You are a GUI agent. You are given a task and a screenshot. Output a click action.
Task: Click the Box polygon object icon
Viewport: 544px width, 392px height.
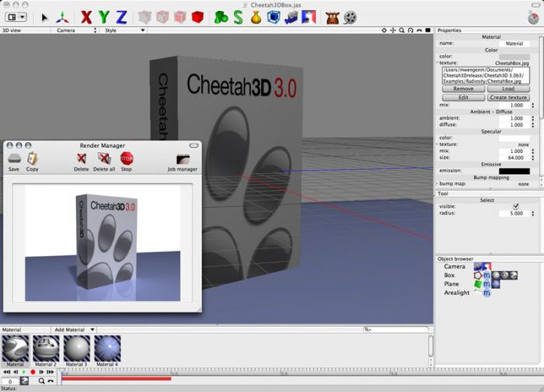pyautogui.click(x=478, y=276)
